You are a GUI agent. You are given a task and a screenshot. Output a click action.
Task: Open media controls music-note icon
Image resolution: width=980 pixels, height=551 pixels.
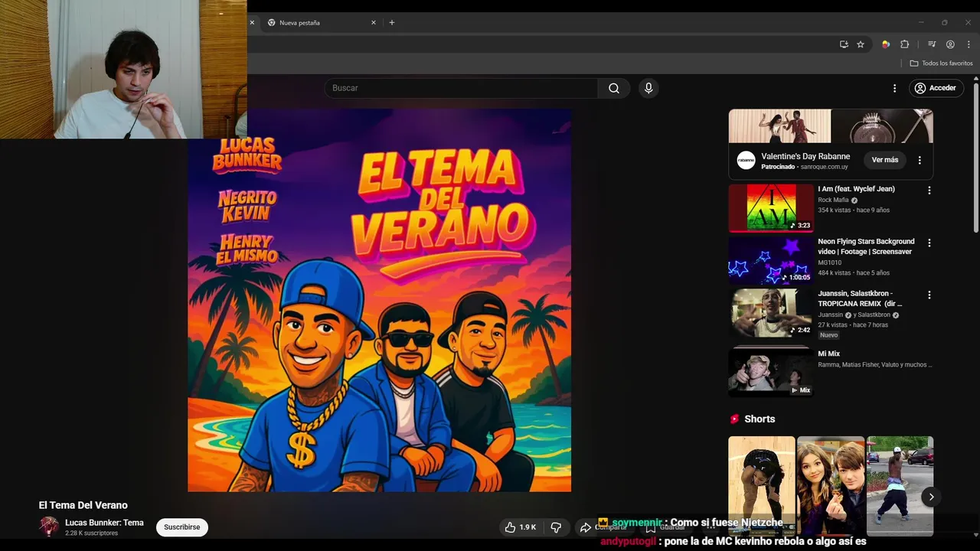[932, 44]
